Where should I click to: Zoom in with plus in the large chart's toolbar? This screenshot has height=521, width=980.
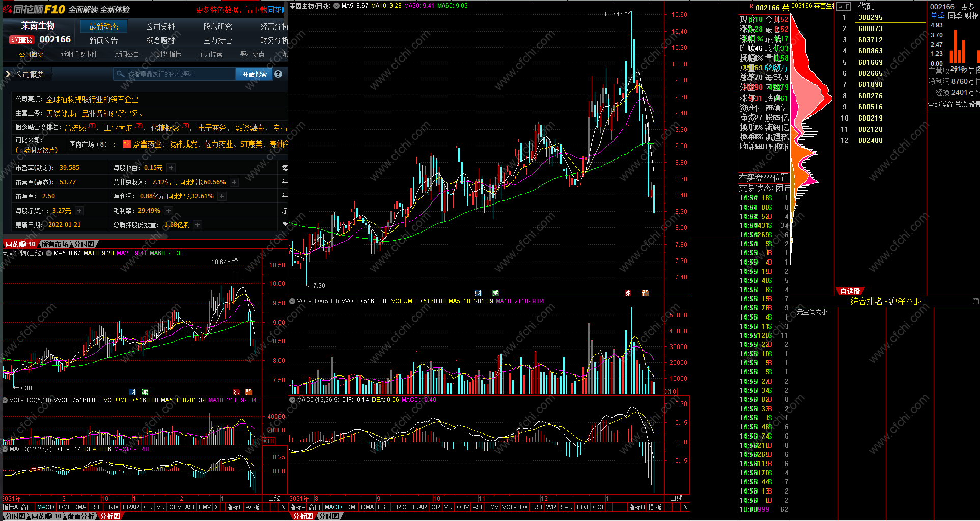(668, 507)
